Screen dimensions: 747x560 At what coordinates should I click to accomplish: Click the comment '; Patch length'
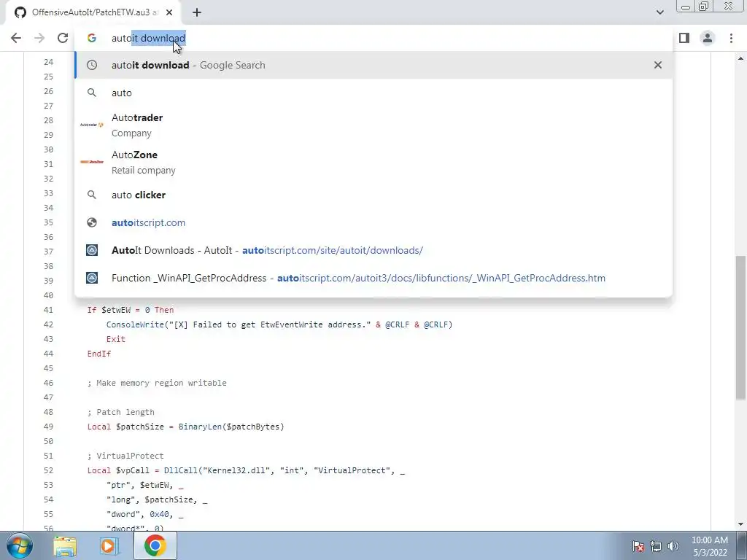click(x=120, y=412)
